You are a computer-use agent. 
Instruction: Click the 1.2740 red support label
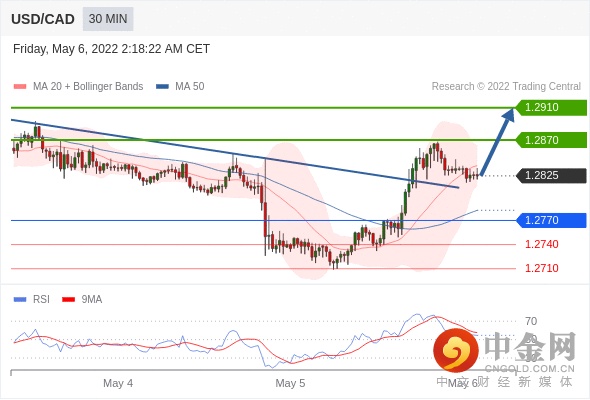542,244
